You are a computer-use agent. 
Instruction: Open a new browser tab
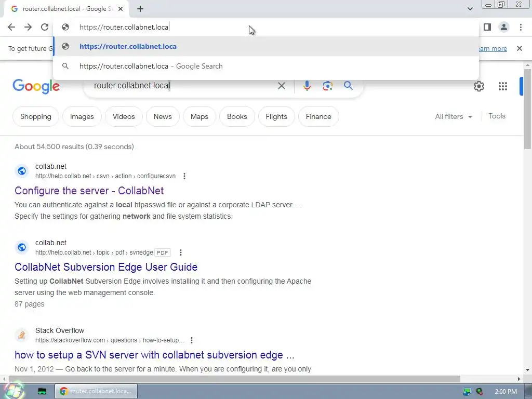tap(140, 9)
